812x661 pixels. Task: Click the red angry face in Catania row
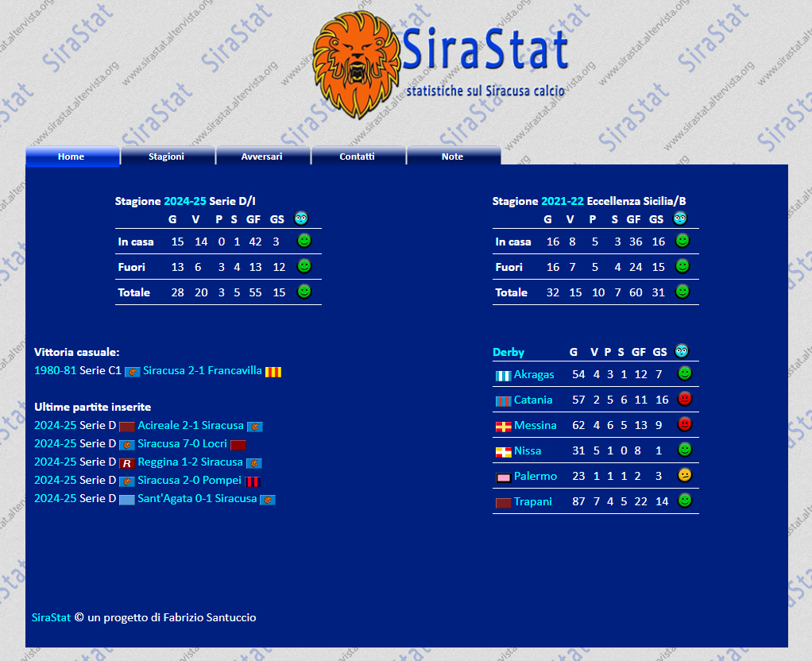pyautogui.click(x=685, y=398)
